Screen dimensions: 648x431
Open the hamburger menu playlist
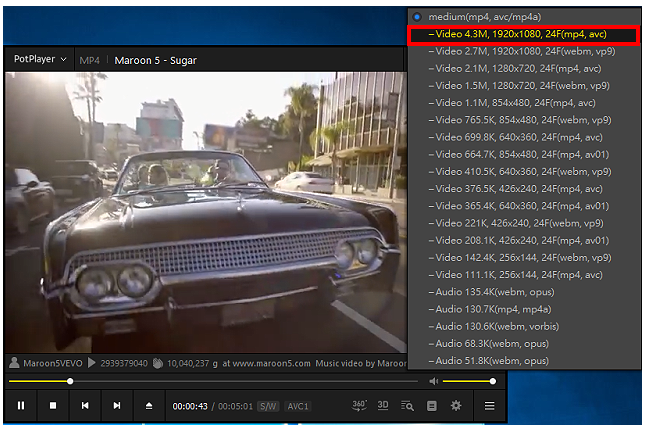tap(489, 406)
